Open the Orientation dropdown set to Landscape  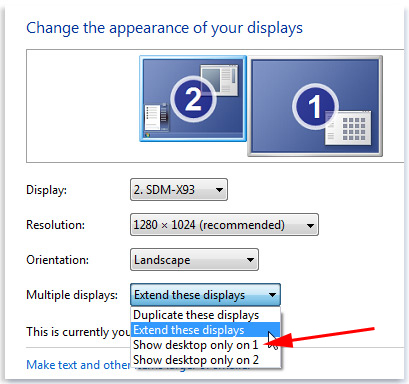[x=194, y=260]
